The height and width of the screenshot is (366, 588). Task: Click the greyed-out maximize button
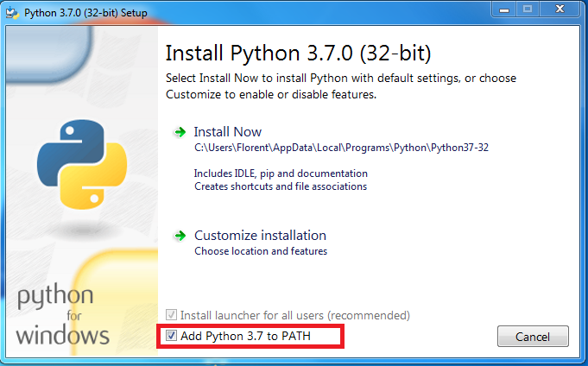coord(528,9)
